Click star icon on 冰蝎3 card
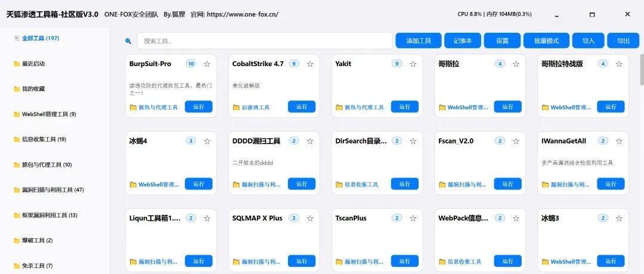 (620, 218)
